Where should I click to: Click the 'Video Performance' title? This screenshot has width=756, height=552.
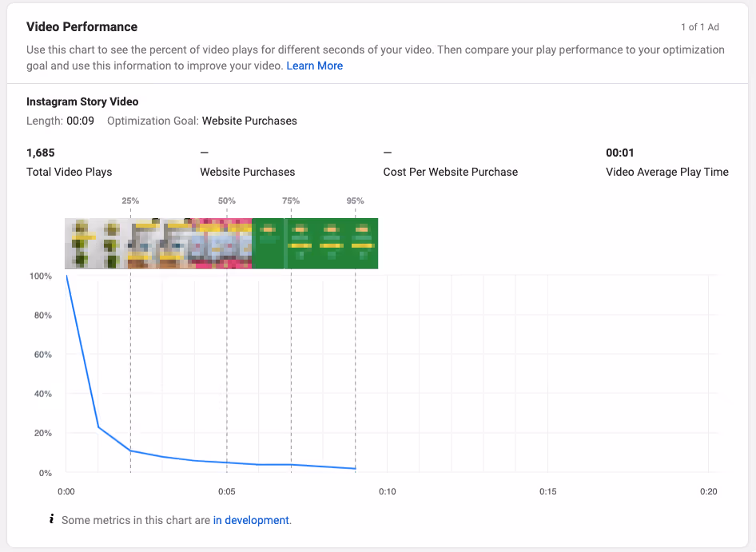click(x=82, y=27)
